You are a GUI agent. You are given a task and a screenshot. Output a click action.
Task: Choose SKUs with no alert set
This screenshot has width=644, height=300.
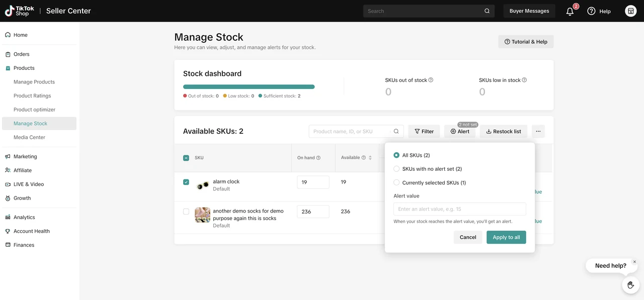click(x=396, y=169)
